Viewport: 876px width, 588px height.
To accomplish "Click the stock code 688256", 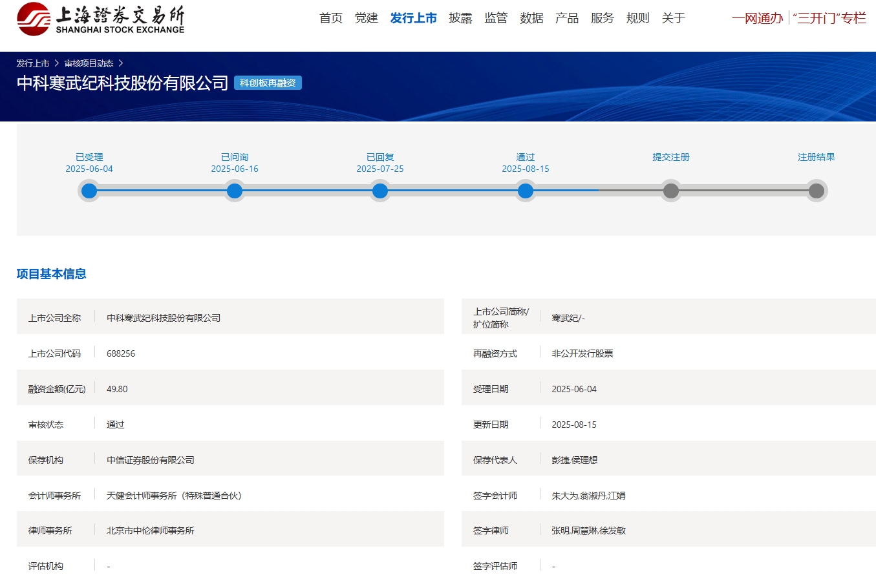I will 121,353.
